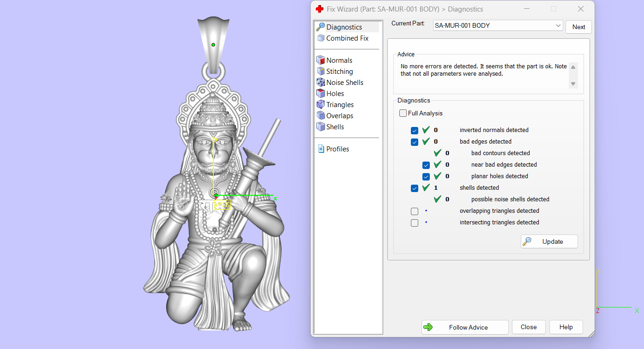Click the green check beside bad contours
Screen dimensions: 644x349
438,153
